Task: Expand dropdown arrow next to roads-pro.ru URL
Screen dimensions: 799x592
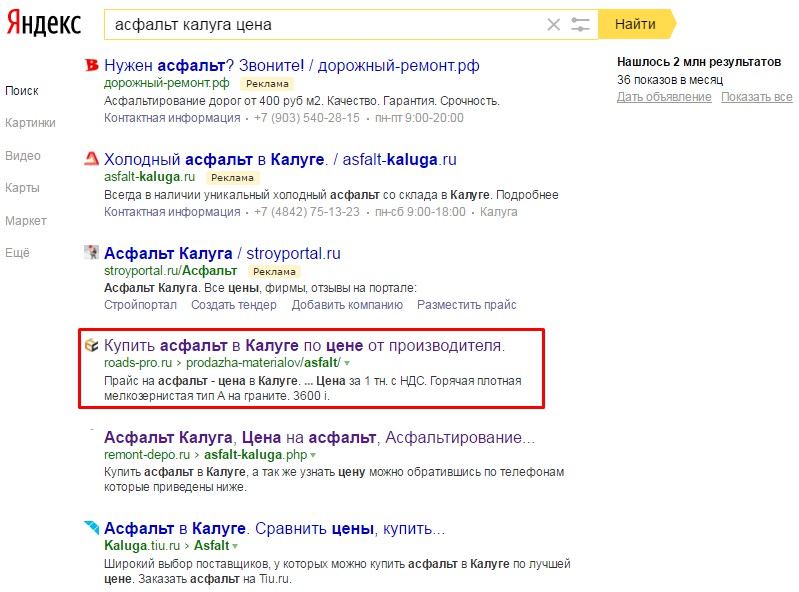Action: (347, 363)
